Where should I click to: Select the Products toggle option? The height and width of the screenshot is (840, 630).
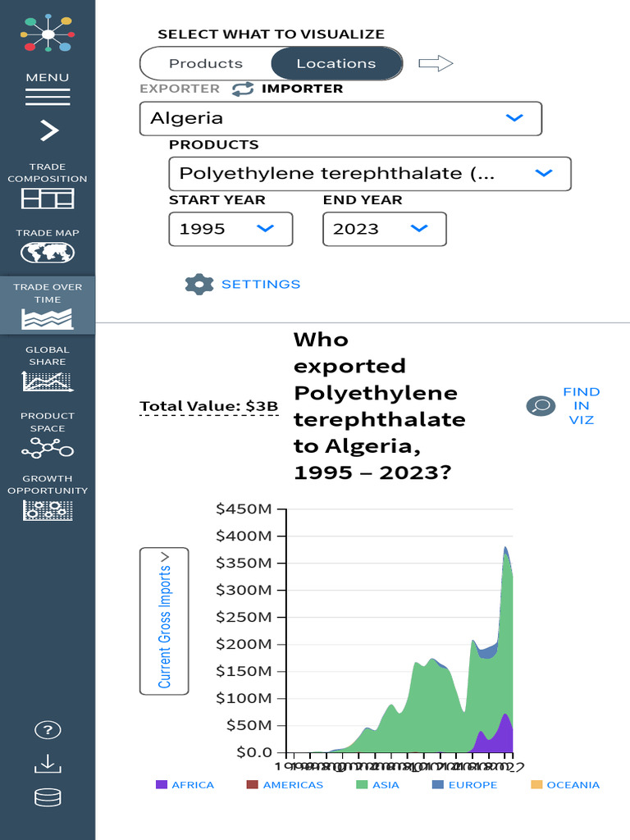(x=206, y=63)
